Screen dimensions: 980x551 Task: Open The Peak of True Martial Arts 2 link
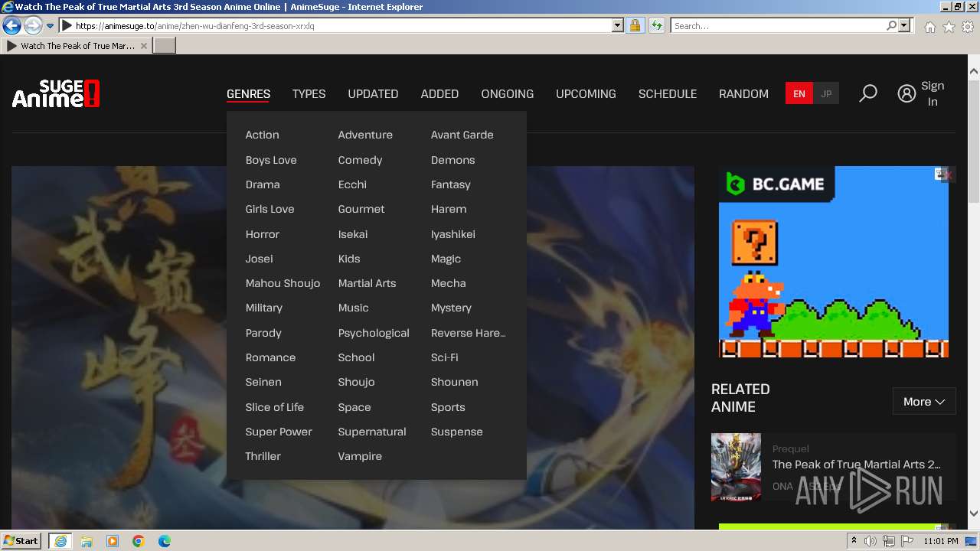coord(856,465)
